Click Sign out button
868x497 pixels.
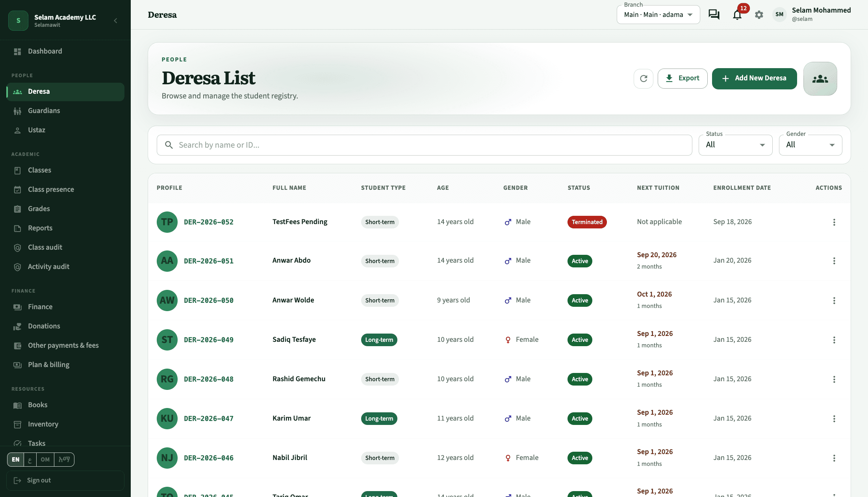(65, 480)
